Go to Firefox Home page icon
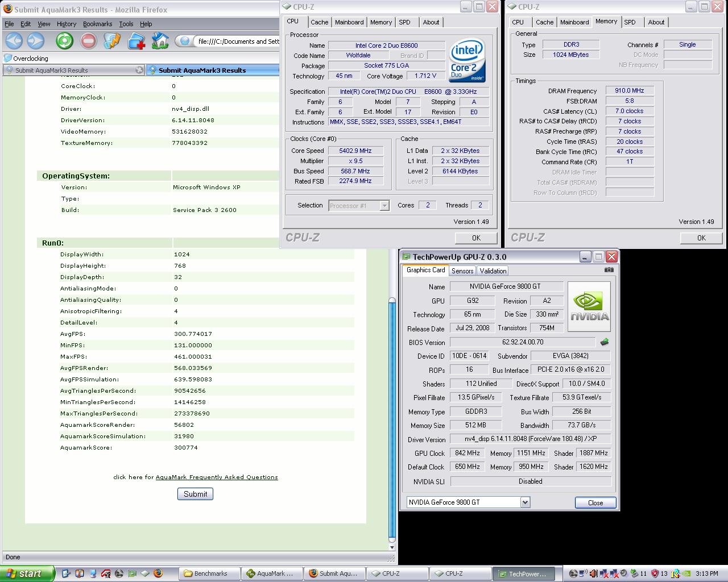The width and height of the screenshot is (728, 582). pos(160,40)
